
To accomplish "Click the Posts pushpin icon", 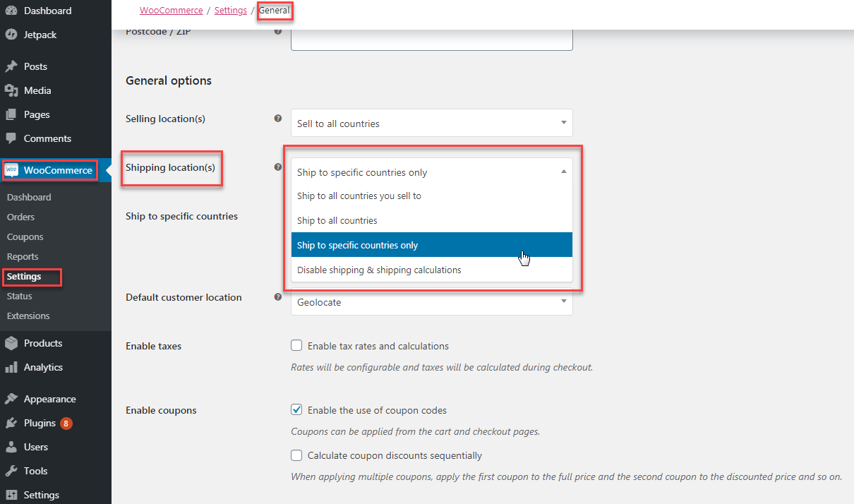I will tap(11, 66).
